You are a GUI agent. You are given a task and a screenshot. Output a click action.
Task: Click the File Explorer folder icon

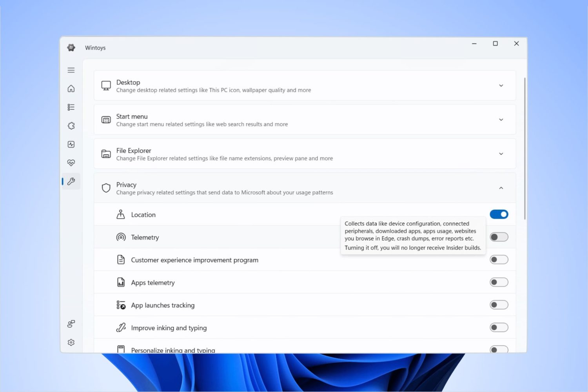point(106,154)
